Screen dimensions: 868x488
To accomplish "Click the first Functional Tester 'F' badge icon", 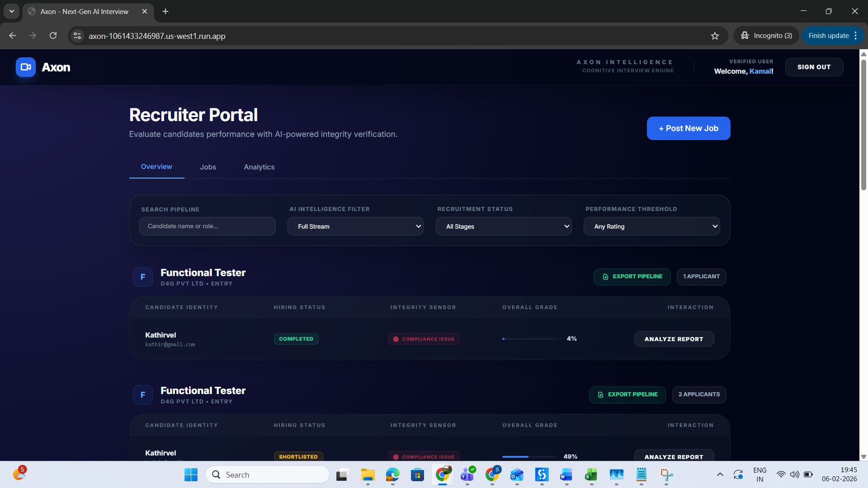I will pyautogui.click(x=143, y=277).
